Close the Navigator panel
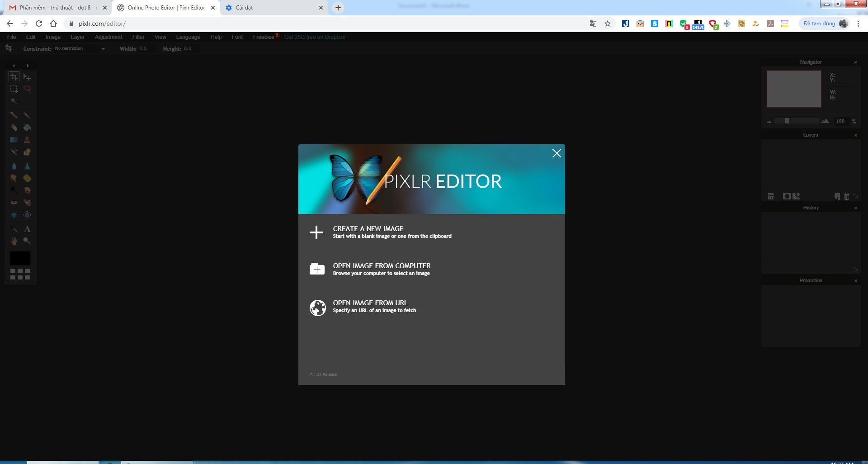868x464 pixels. pyautogui.click(x=855, y=62)
